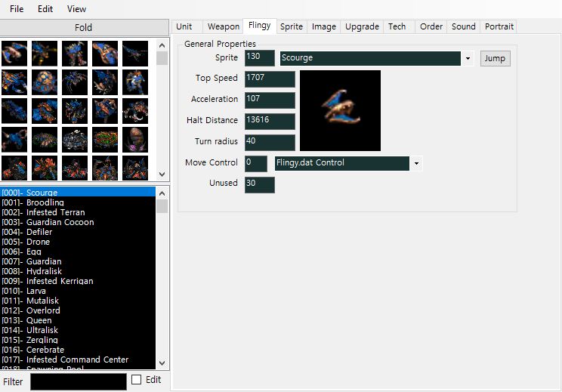Pick the Queen thumbnail in the grid
Viewport: 562px width, 392px height.
[x=105, y=111]
